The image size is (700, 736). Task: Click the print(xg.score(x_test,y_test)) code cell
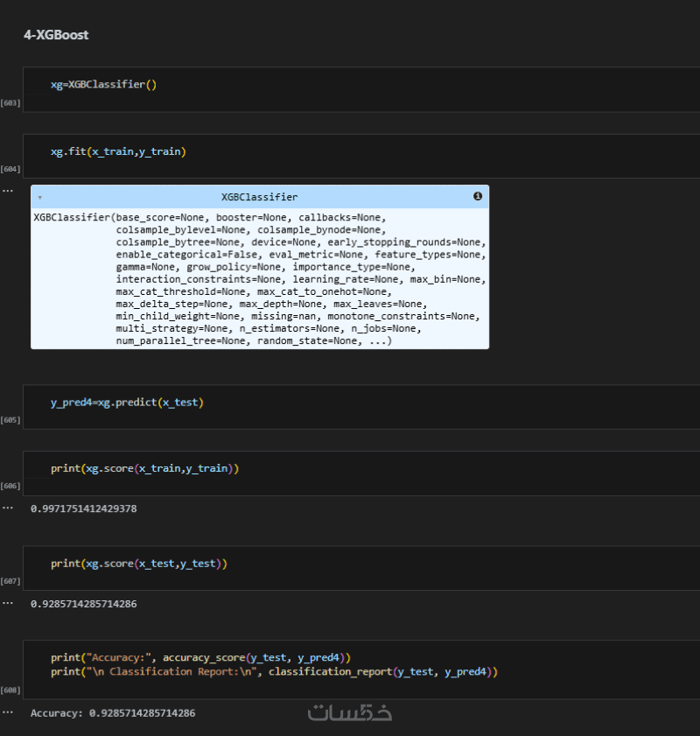click(361, 568)
